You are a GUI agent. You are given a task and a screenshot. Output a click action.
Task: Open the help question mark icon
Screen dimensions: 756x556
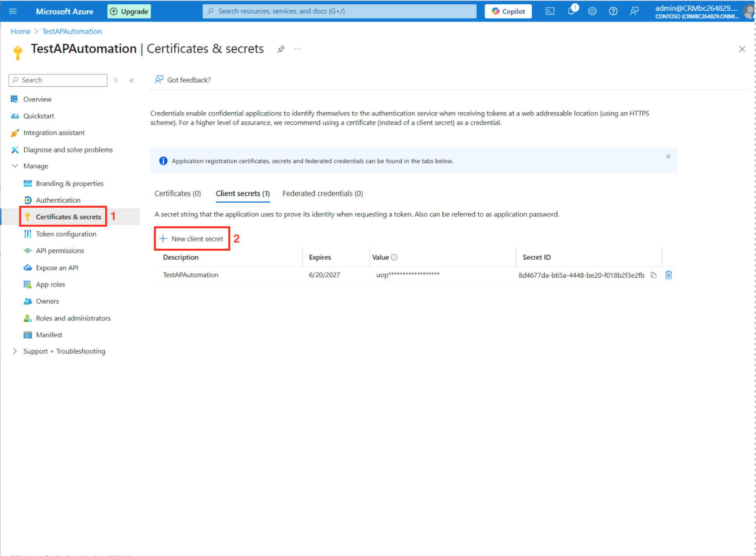point(613,11)
